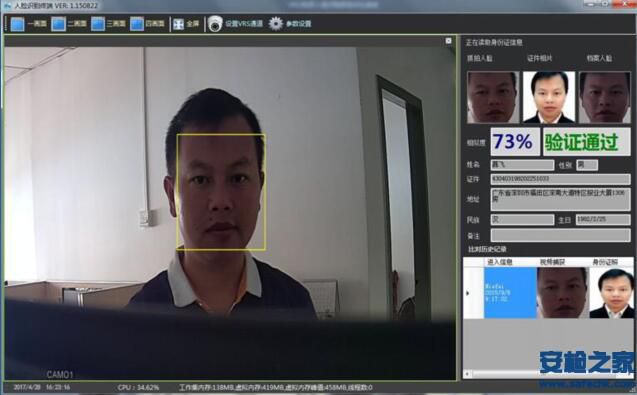Open parameter settings via the gear icon
Viewport: 637px width, 395px height.
click(x=275, y=24)
